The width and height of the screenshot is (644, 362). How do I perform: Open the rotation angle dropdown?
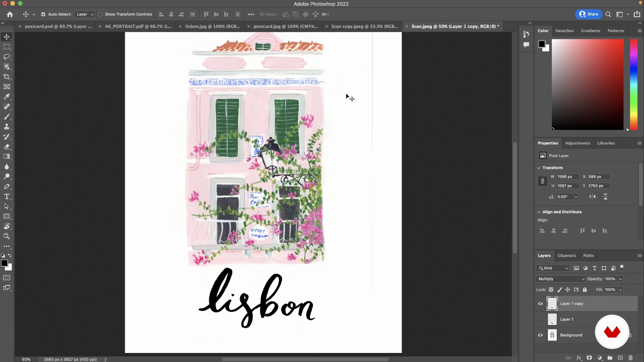click(x=576, y=197)
